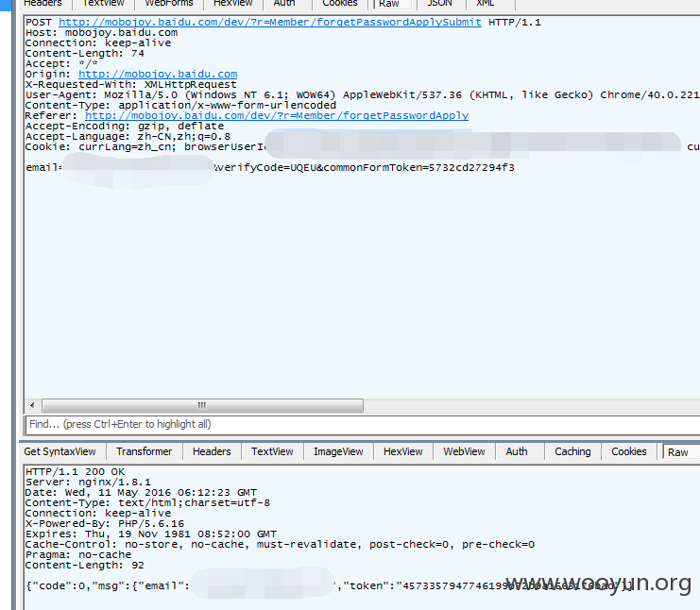
Task: Open response Auth tab
Action: coord(517,451)
